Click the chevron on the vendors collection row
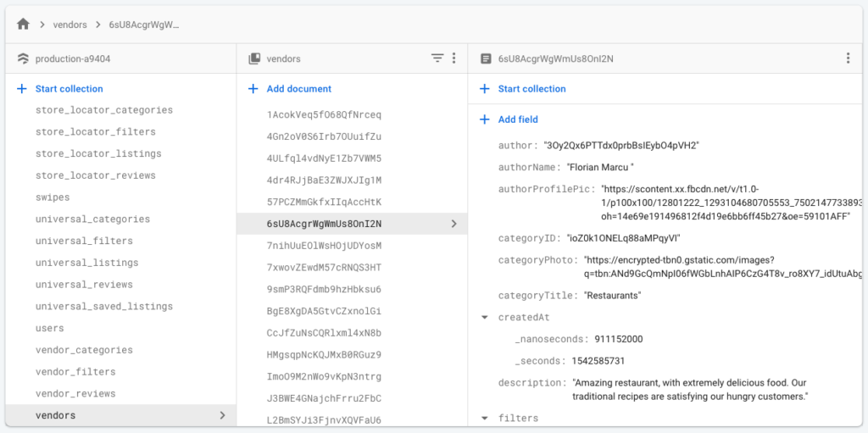 pyautogui.click(x=222, y=415)
